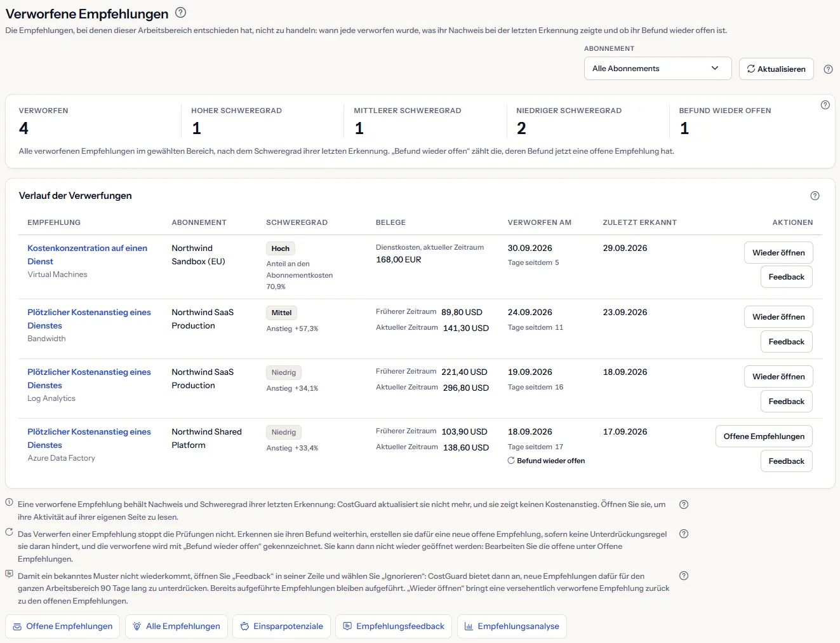Open Plötzlicher Kostenanstieg link for Log Analytics
Viewport: 840px width, 643px height.
click(x=90, y=379)
